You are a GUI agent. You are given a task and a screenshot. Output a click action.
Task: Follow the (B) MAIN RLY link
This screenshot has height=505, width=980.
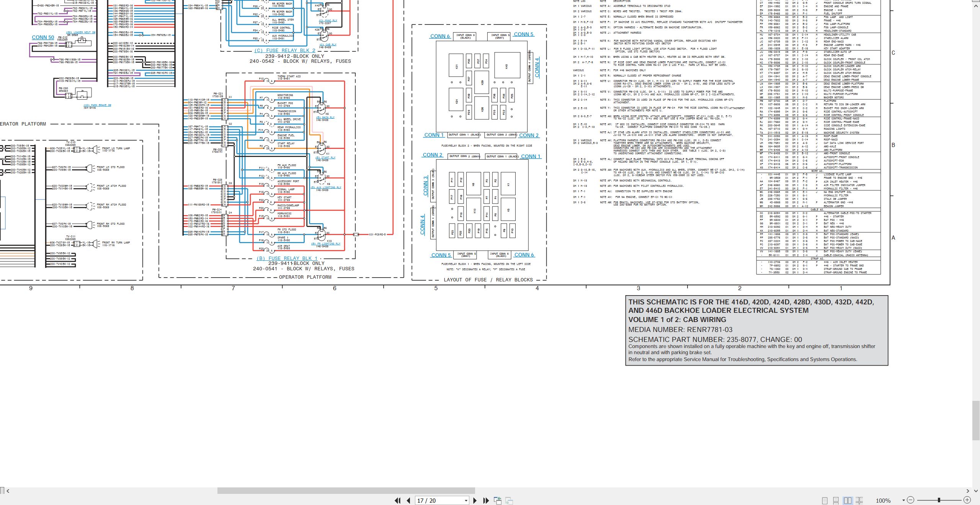pos(325,118)
